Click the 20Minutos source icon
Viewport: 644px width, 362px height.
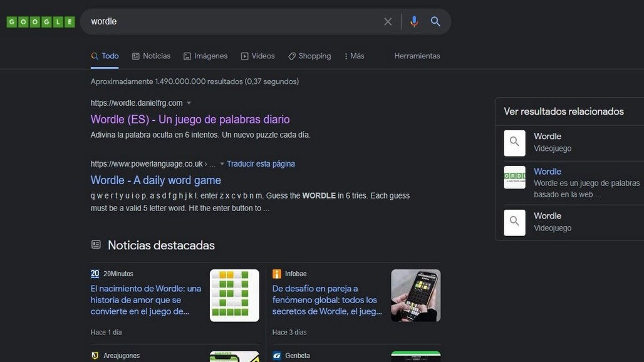pos(95,274)
